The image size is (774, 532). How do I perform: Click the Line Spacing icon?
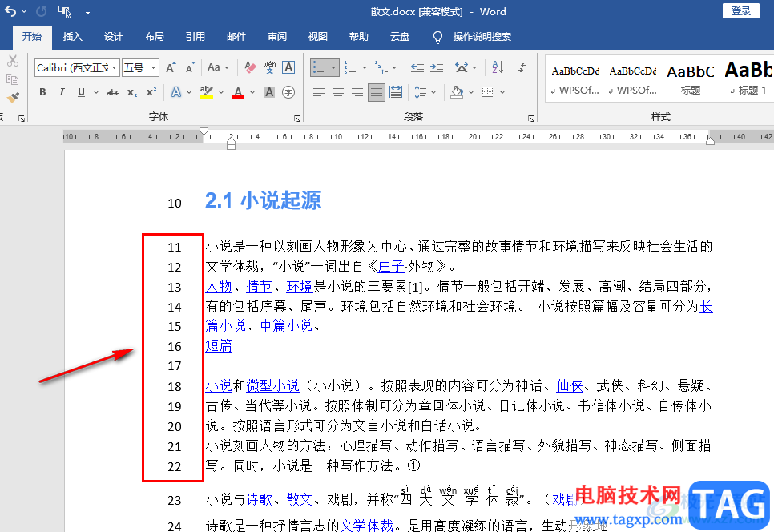[420, 92]
